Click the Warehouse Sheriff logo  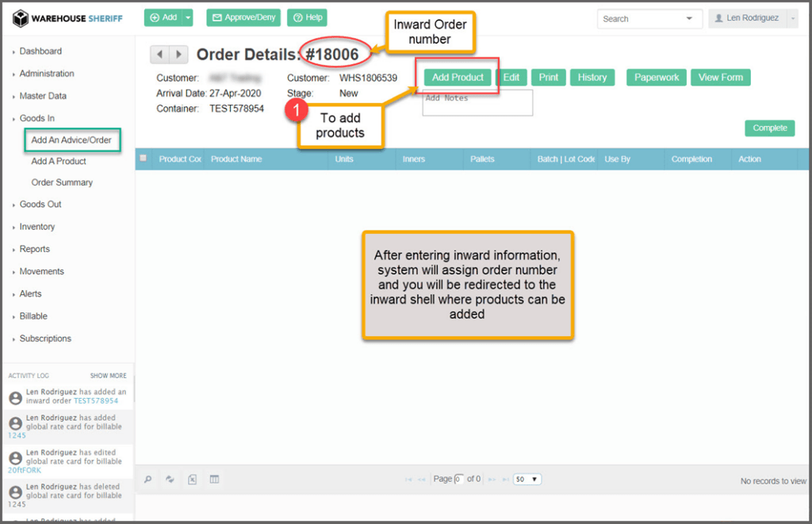tap(68, 18)
